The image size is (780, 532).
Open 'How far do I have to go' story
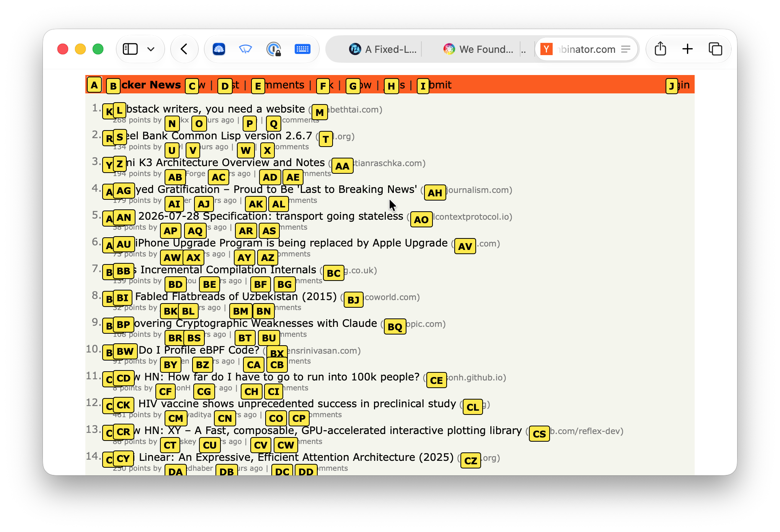tap(267, 377)
